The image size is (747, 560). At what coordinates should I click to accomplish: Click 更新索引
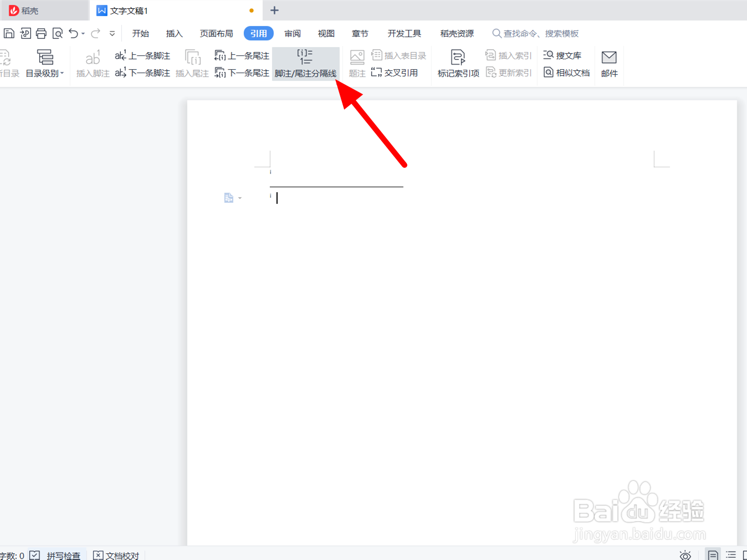(509, 73)
